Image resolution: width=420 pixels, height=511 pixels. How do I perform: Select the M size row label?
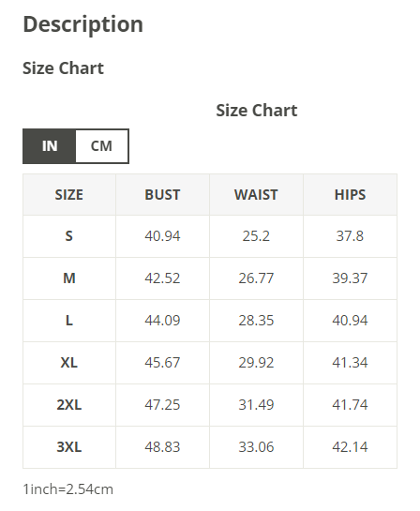69,278
